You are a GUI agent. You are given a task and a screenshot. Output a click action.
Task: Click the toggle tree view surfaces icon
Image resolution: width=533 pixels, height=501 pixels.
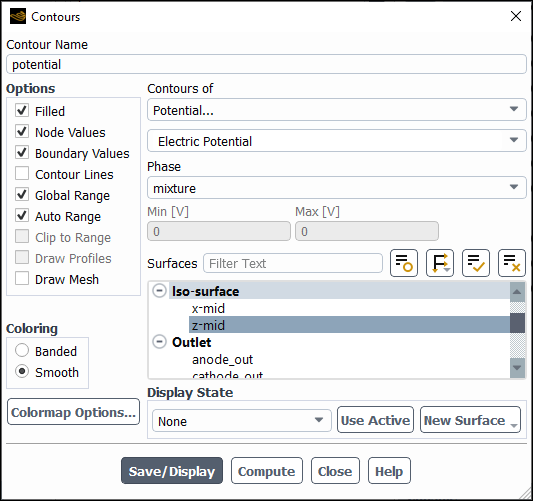[403, 263]
